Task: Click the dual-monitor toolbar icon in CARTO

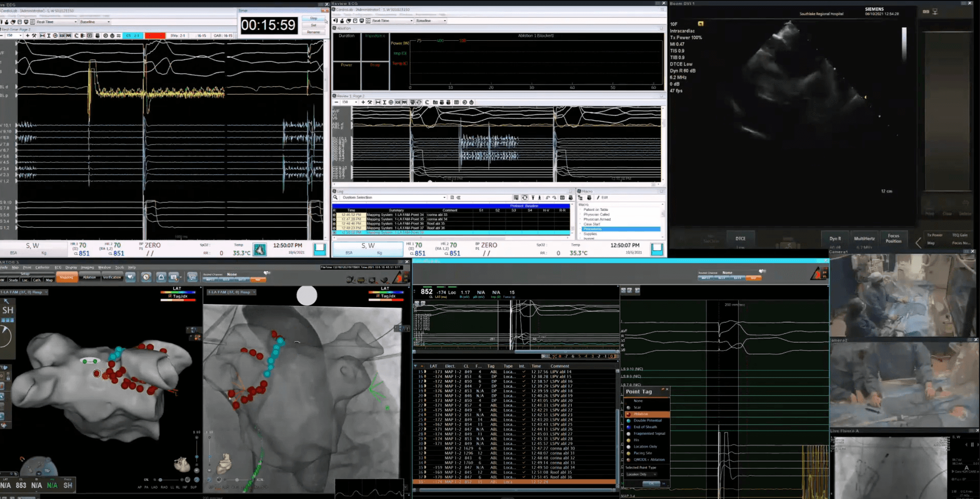Action: tap(192, 277)
